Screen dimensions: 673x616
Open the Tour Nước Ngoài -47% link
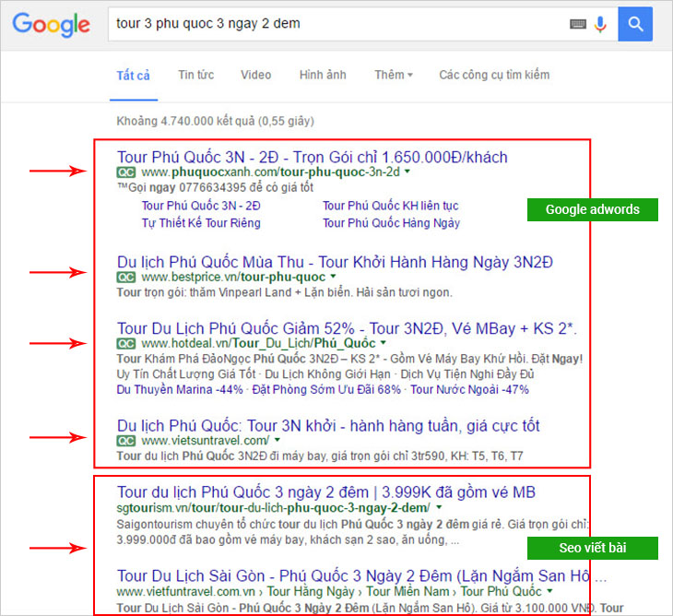coord(469,390)
